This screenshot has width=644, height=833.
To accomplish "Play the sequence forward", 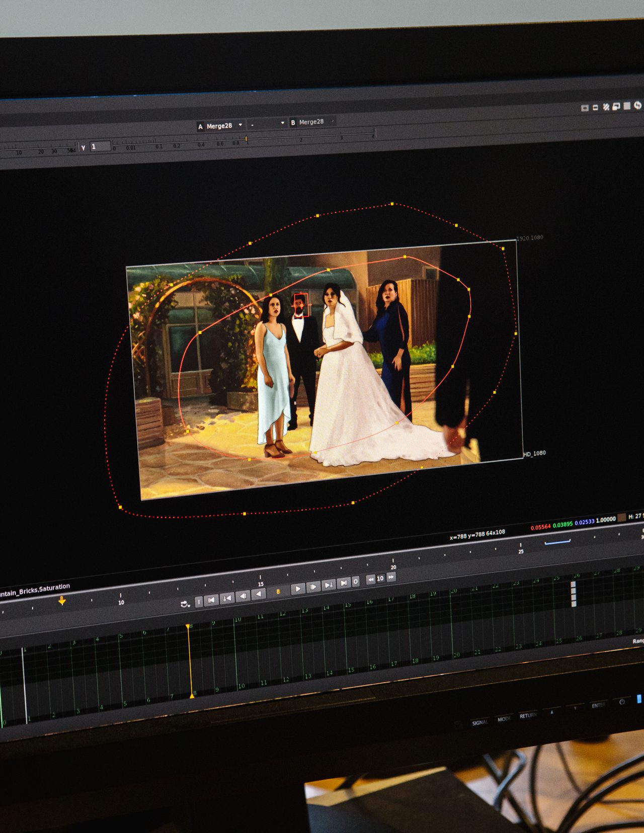I will coord(298,589).
